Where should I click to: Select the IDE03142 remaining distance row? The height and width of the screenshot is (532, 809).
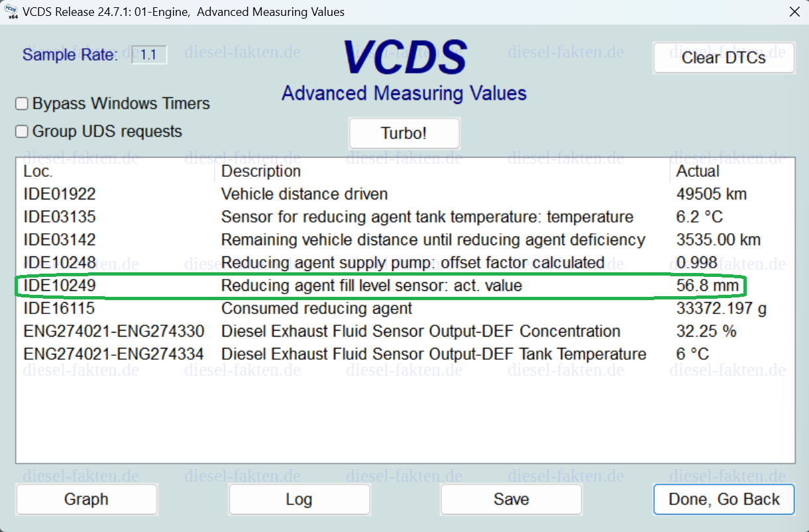coord(405,240)
